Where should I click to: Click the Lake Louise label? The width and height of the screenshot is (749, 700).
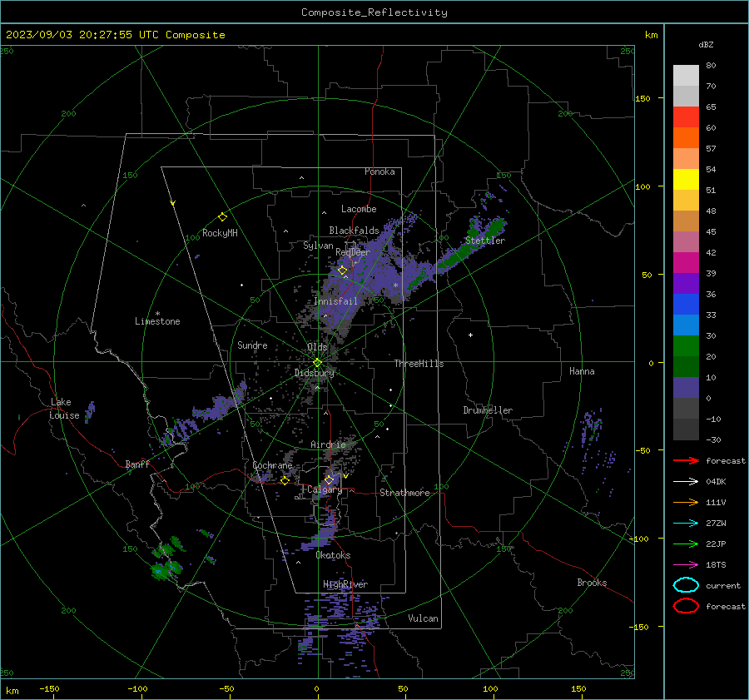tap(64, 409)
